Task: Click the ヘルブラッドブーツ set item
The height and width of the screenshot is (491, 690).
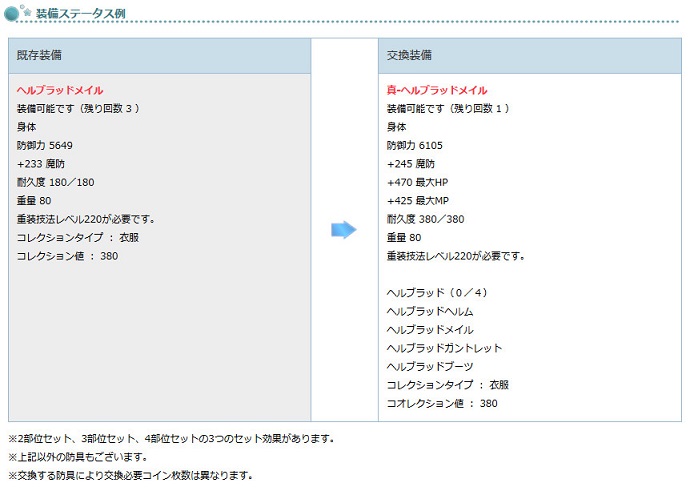Action: [430, 367]
